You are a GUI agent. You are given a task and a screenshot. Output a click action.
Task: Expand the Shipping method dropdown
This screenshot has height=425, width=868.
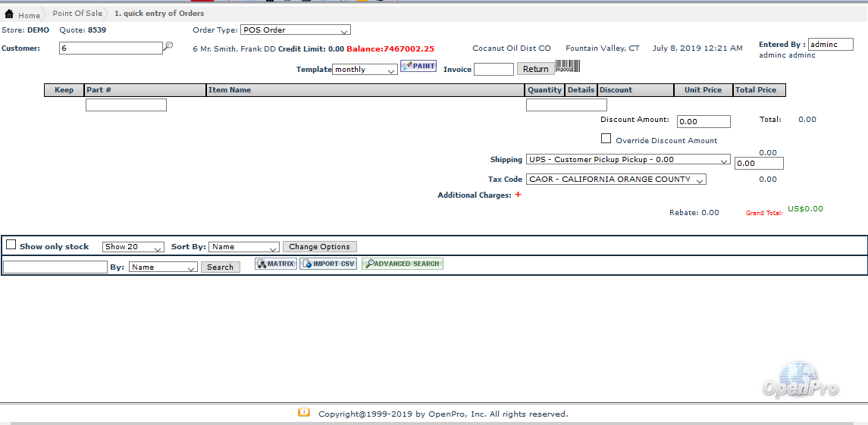628,160
